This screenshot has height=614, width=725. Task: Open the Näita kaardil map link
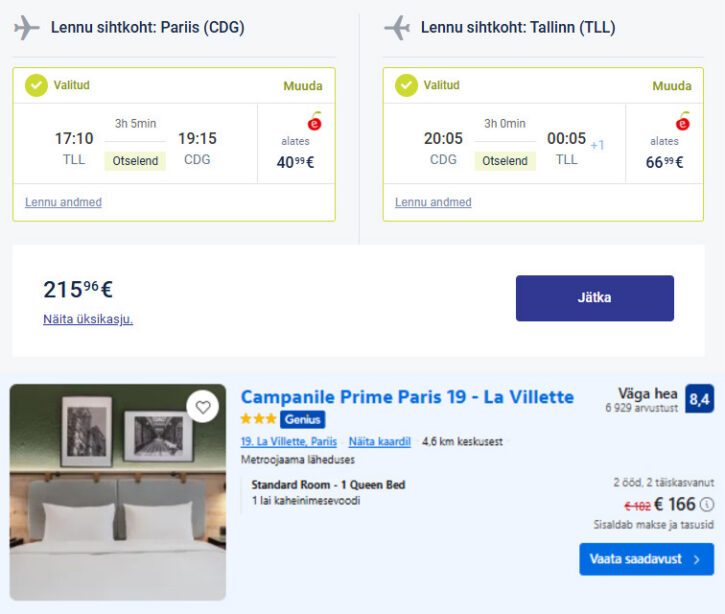click(379, 441)
